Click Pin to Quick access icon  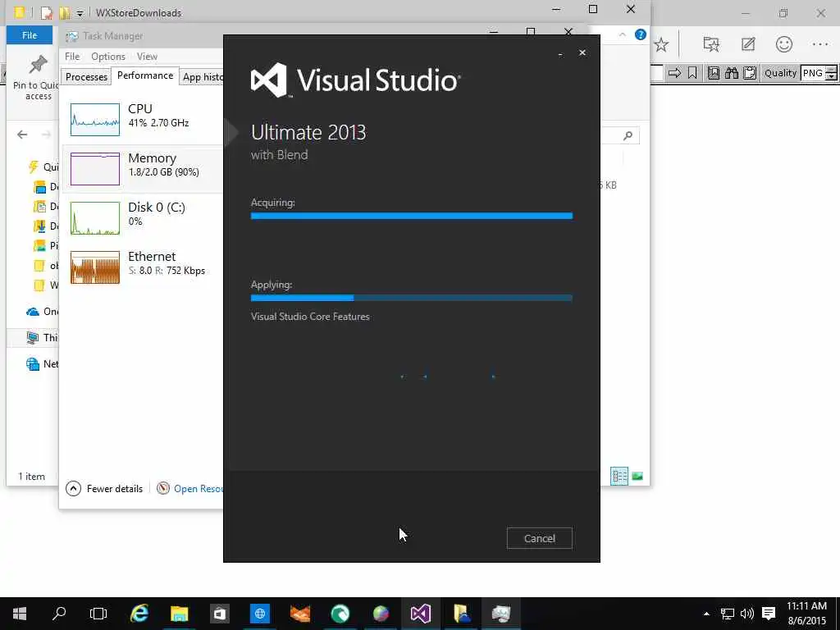click(38, 66)
